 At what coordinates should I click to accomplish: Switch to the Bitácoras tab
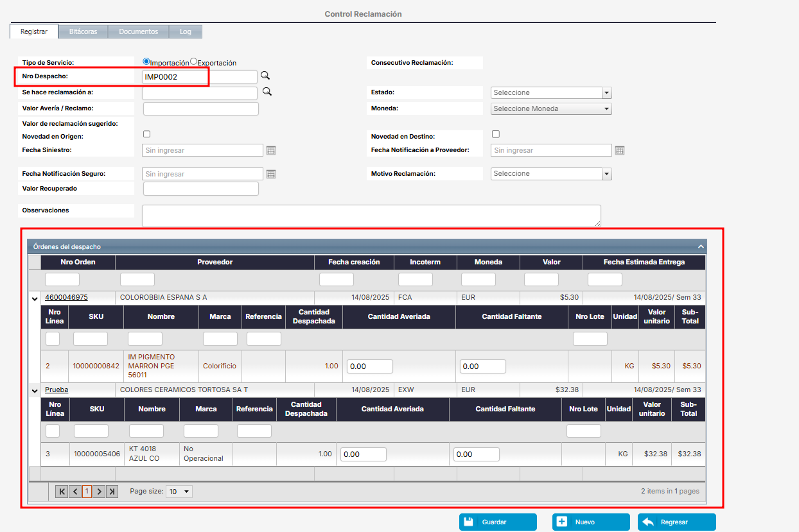[83, 31]
